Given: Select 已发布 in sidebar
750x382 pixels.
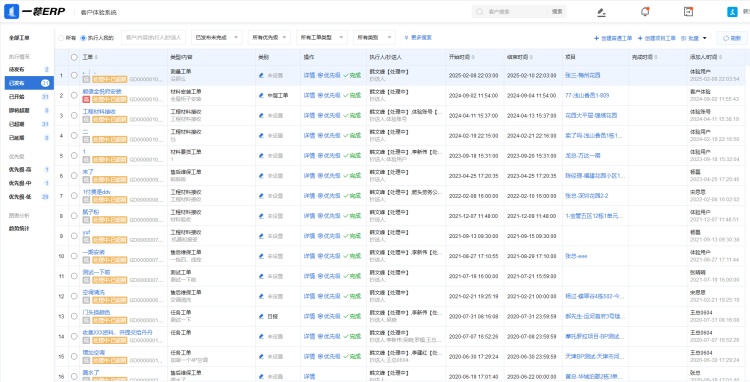Looking at the screenshot, I should [x=29, y=83].
